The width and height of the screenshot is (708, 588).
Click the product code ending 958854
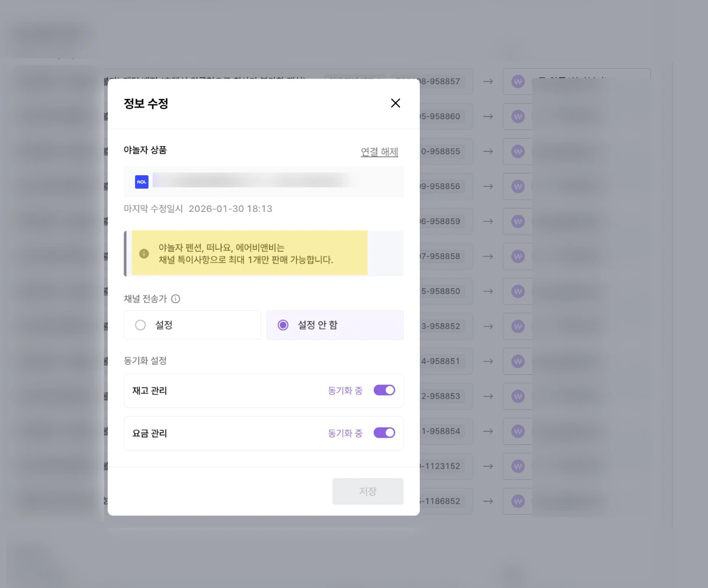441,431
